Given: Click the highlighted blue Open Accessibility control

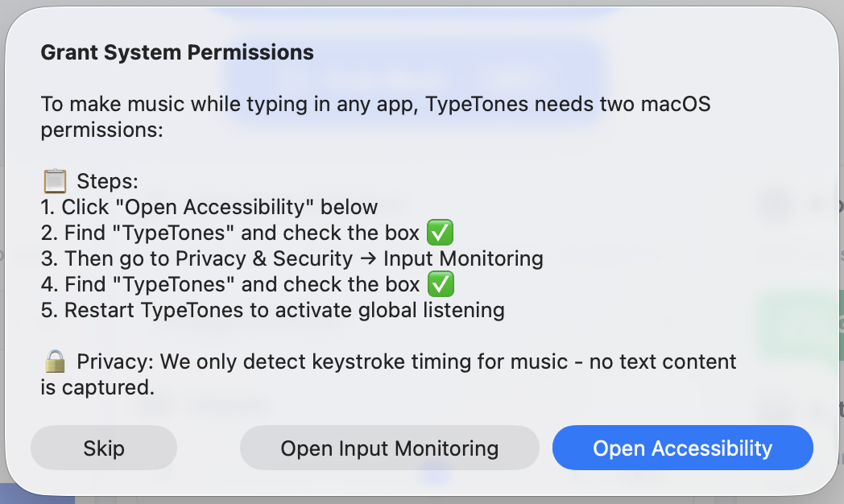Looking at the screenshot, I should [682, 448].
